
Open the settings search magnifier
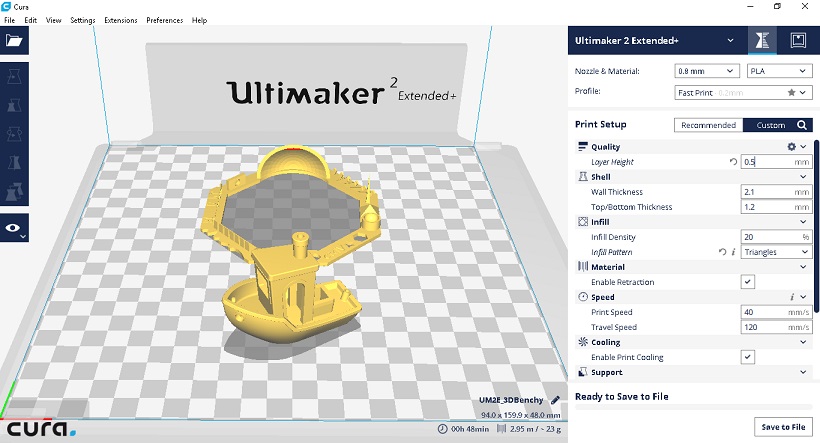(802, 125)
